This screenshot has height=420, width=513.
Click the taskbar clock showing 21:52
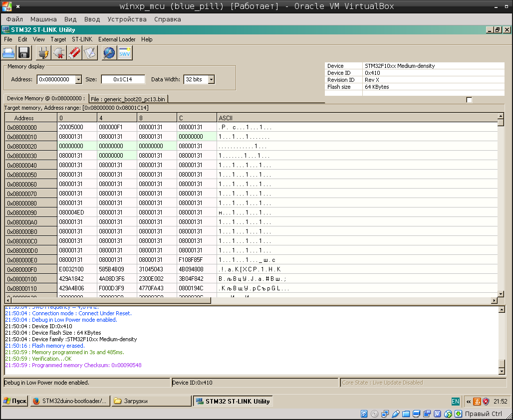pos(500,402)
